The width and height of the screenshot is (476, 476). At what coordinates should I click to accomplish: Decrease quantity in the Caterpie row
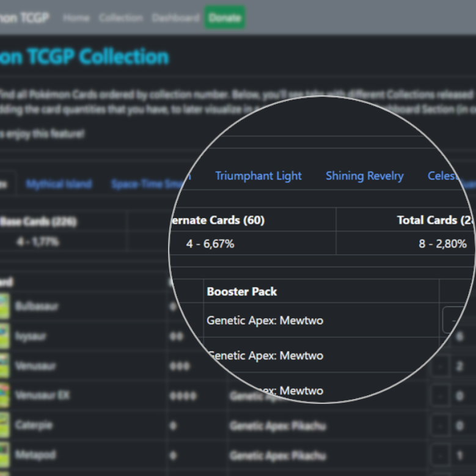[x=440, y=426]
